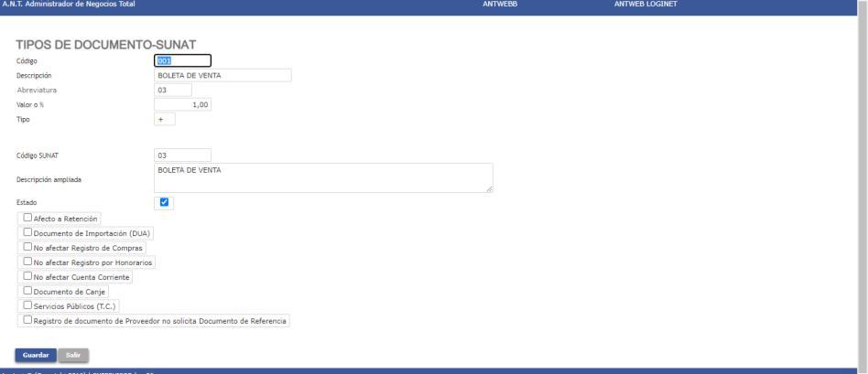Click the Descripción ampliada text area
Image resolution: width=868 pixels, height=374 pixels.
pyautogui.click(x=323, y=178)
